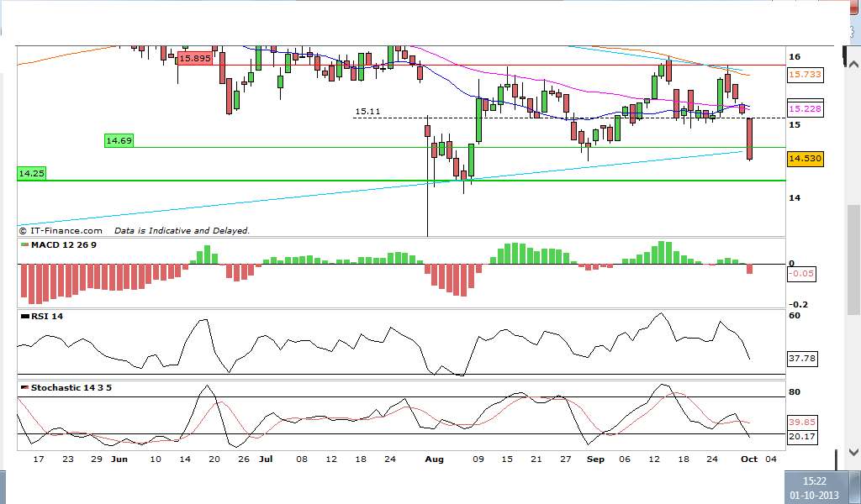The height and width of the screenshot is (504, 861).
Task: Click the scrollbar down arrow
Action: (x=853, y=452)
